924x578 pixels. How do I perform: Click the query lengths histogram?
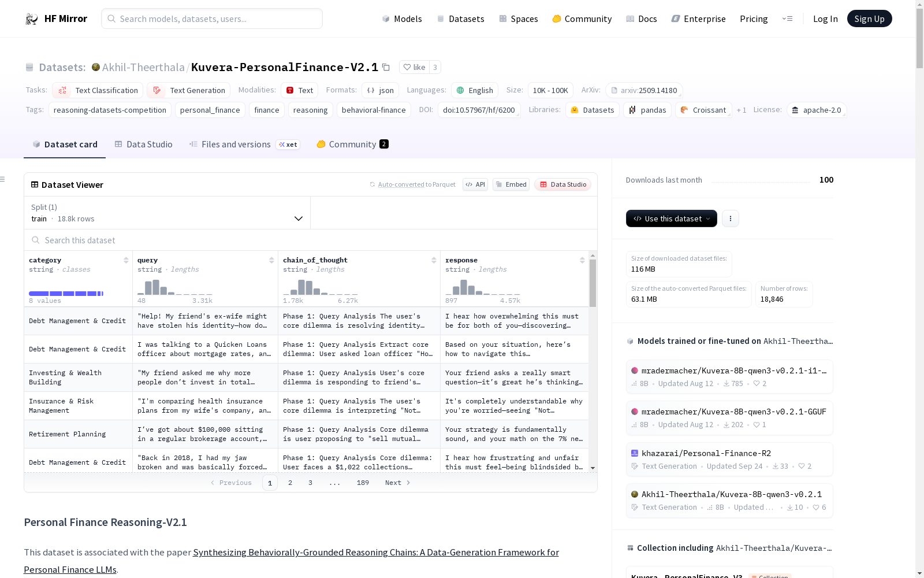tap(175, 287)
